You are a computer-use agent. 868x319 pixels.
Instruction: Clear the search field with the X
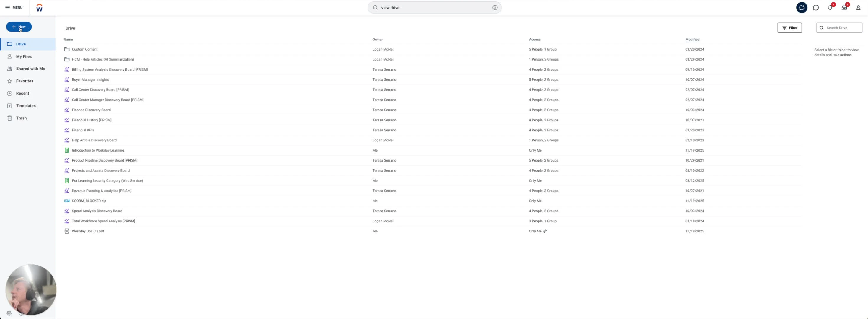point(495,7)
